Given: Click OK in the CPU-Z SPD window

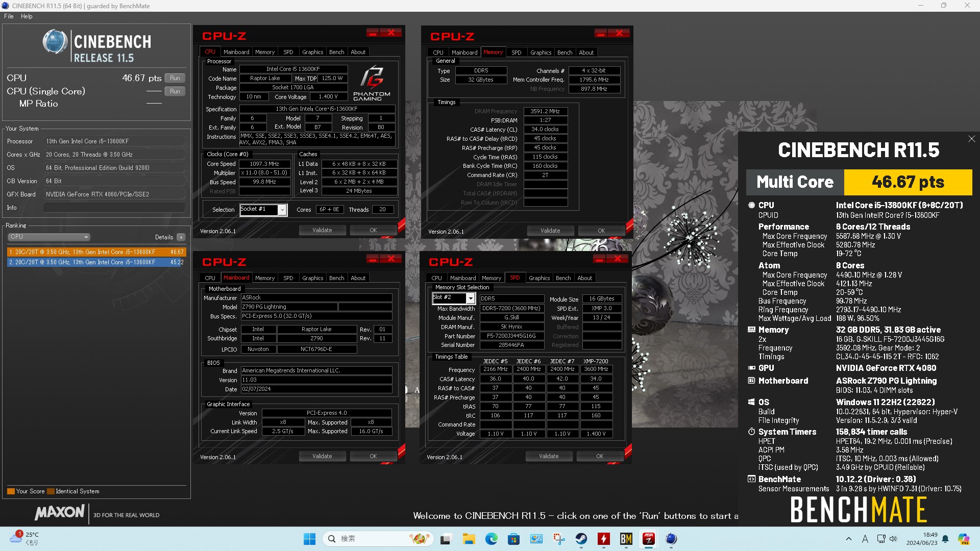Looking at the screenshot, I should 600,456.
